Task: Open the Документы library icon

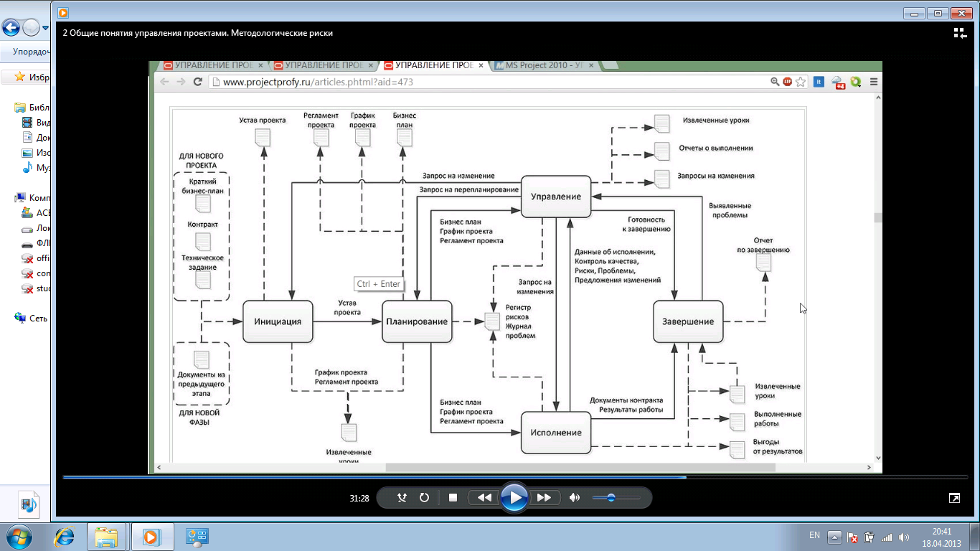Action: tap(28, 138)
